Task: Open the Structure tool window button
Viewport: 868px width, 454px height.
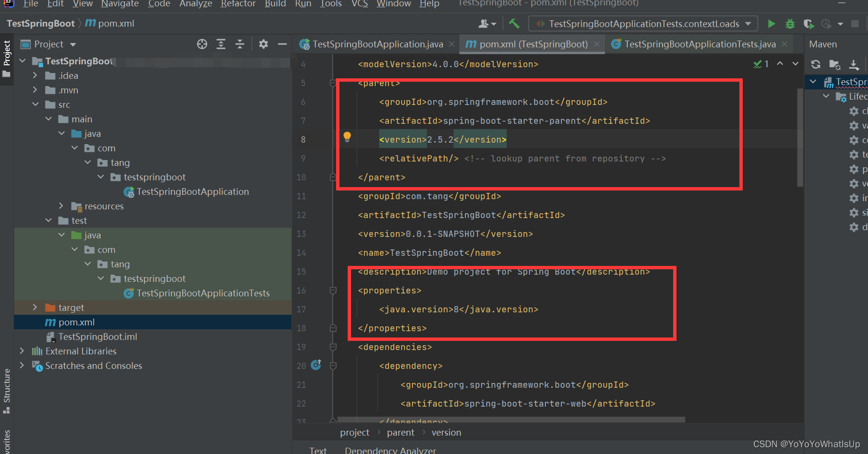Action: coord(7,391)
